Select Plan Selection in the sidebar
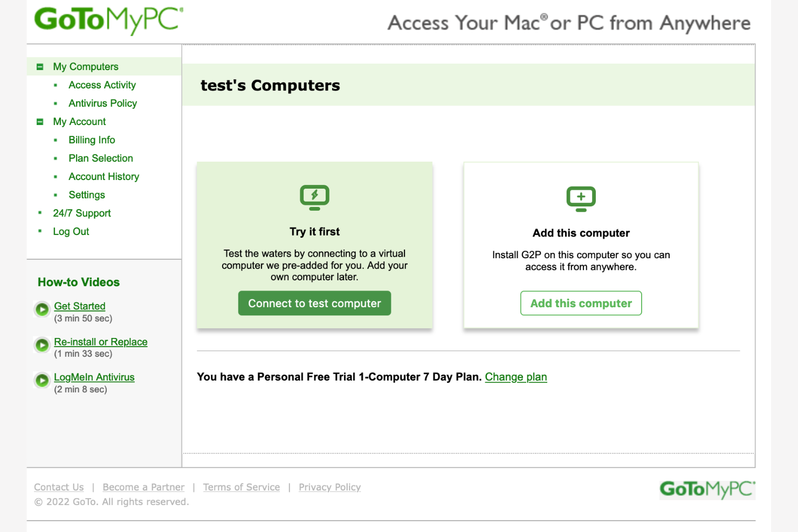798x532 pixels. (100, 158)
